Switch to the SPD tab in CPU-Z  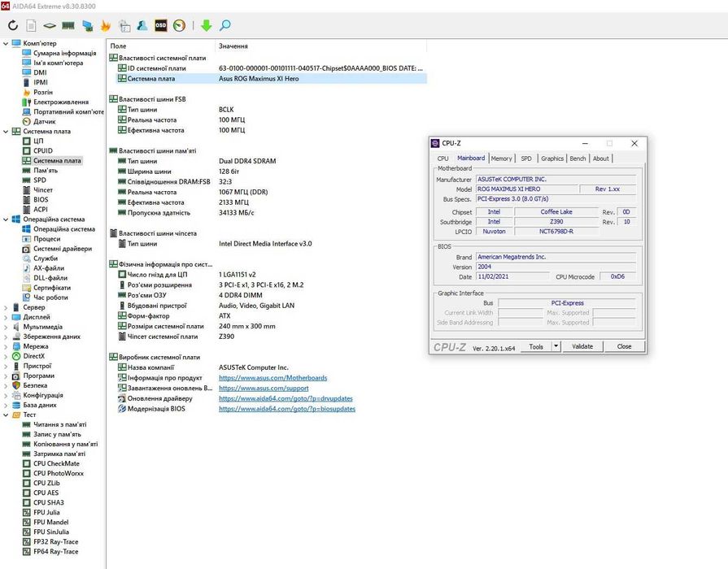(526, 159)
